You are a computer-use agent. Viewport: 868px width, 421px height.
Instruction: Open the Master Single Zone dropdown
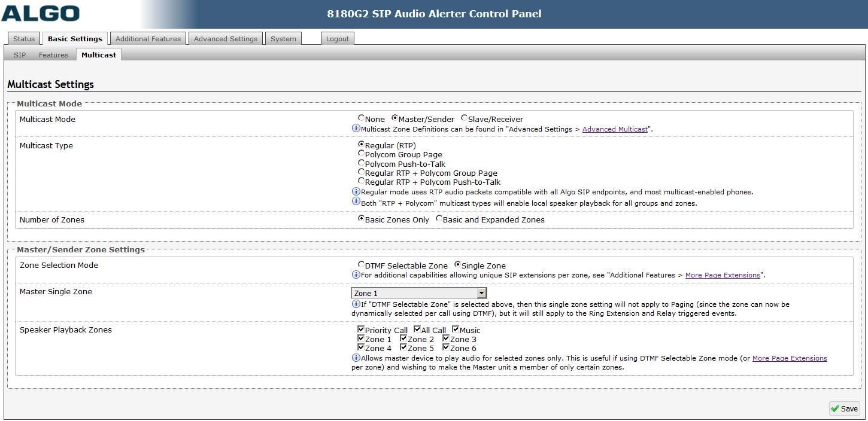point(481,293)
